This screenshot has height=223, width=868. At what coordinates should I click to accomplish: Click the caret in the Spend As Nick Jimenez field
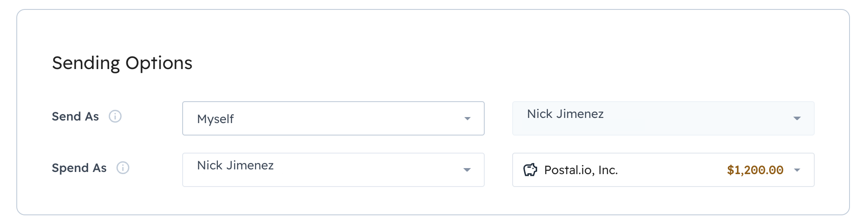click(x=467, y=170)
